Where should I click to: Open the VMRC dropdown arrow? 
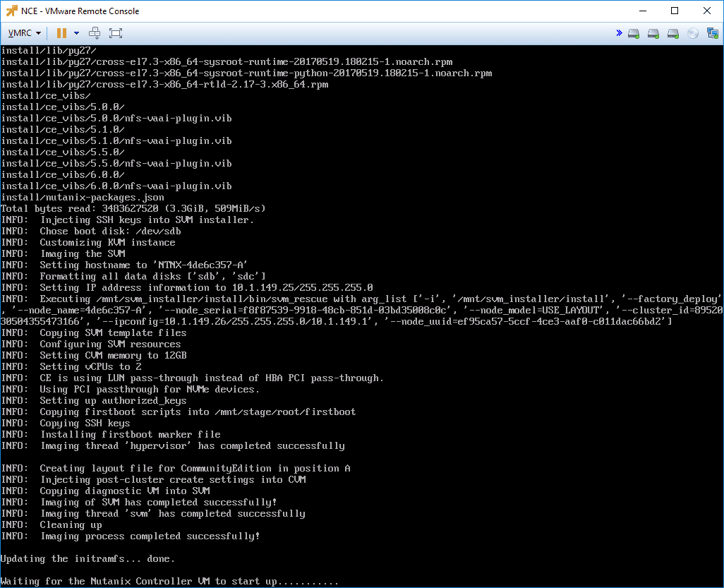coord(37,32)
